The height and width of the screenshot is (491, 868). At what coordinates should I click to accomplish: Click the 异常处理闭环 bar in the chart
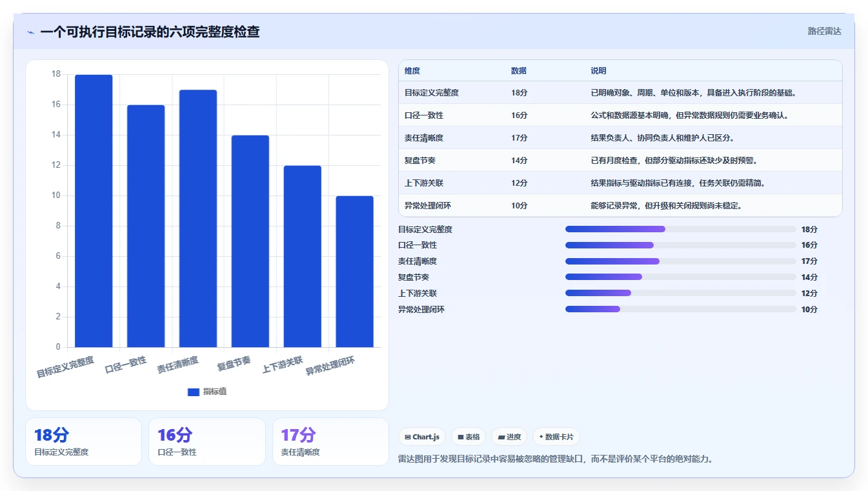[x=354, y=272]
